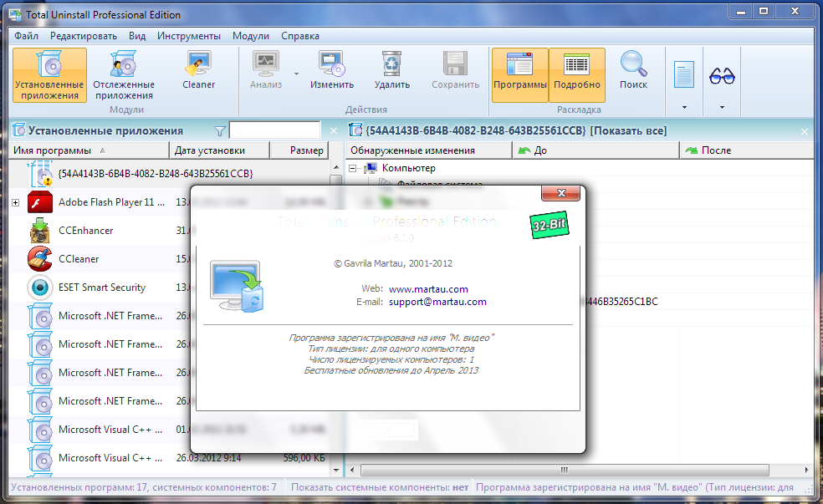Click the About dialog program logo icon
The image size is (823, 504).
tap(238, 286)
